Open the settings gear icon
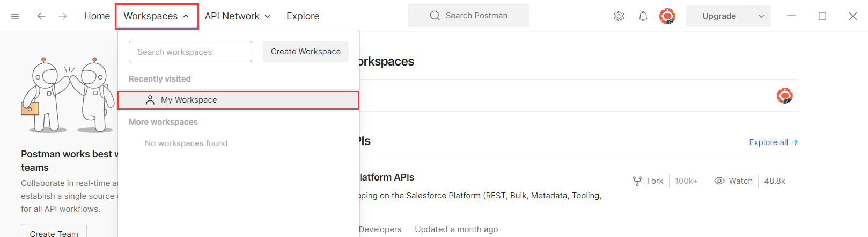This screenshot has width=868, height=237. (x=619, y=16)
